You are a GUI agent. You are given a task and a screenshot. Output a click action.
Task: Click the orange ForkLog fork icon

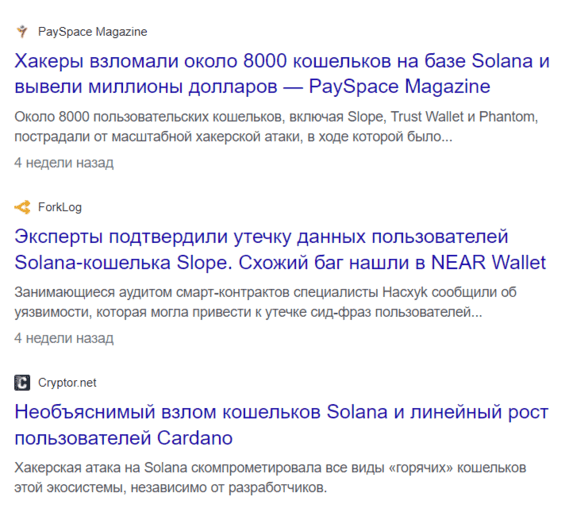[22, 207]
